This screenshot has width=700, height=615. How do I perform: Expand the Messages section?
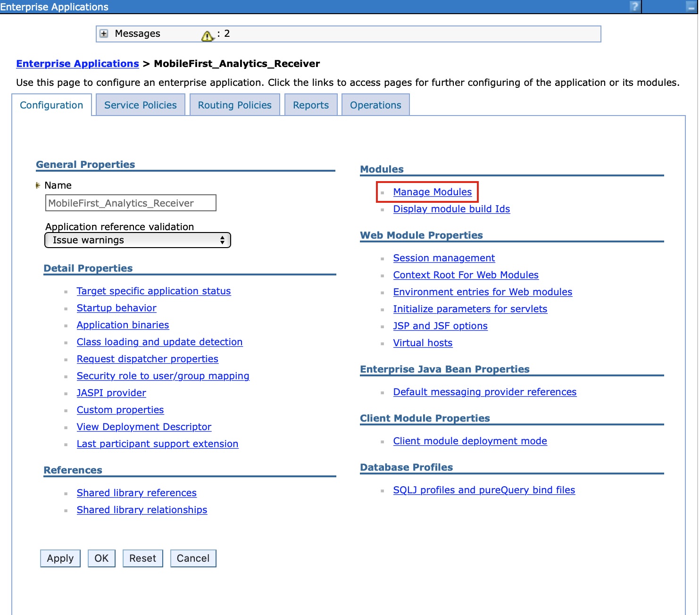104,33
